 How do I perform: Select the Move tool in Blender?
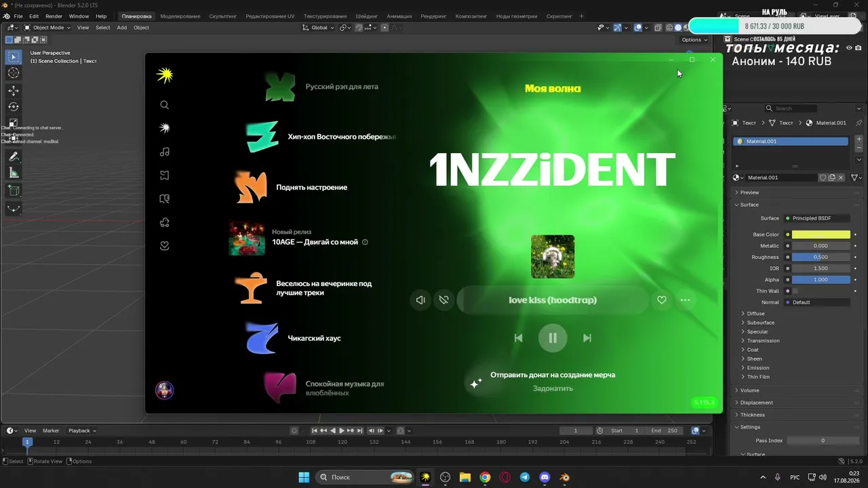pyautogui.click(x=14, y=90)
